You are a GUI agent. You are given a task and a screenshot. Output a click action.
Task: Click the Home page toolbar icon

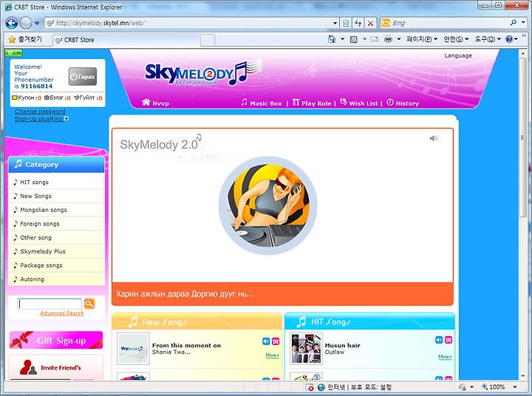pos(332,39)
